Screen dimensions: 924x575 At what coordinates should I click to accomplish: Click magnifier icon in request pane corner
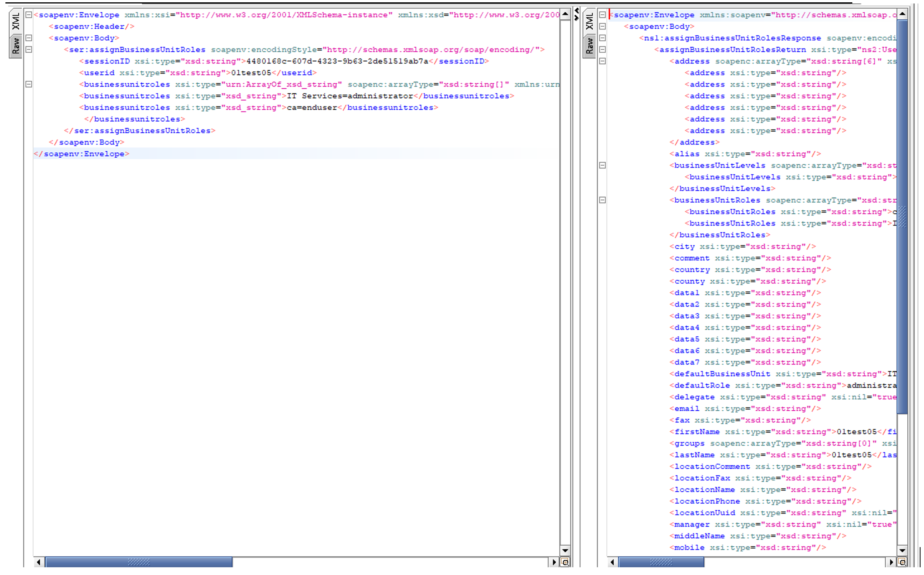click(x=565, y=562)
